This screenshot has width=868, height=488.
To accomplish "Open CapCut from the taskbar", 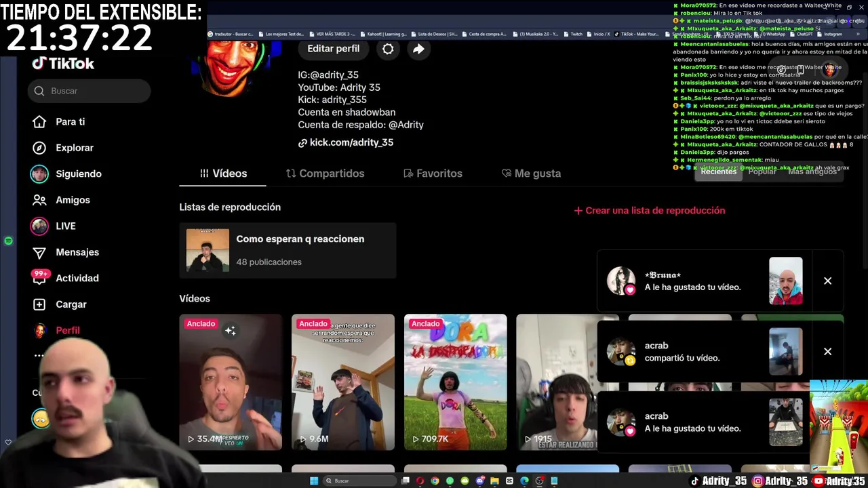I will click(x=509, y=481).
